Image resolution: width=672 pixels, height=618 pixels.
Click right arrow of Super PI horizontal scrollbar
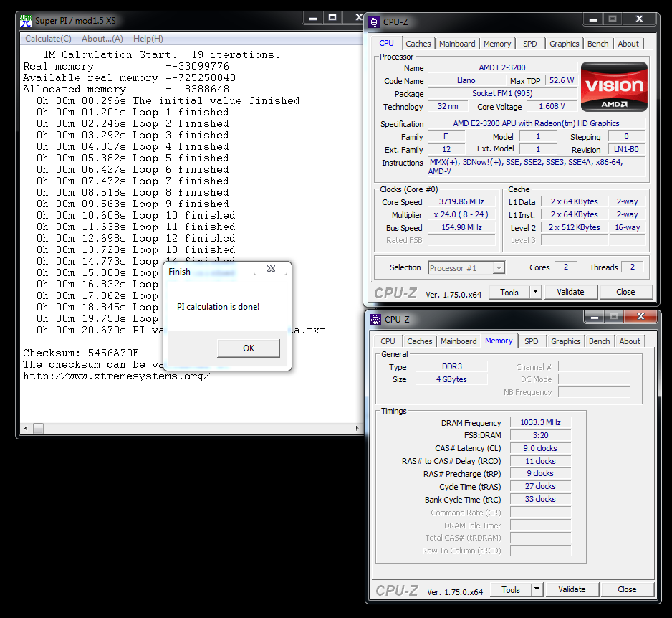click(357, 429)
